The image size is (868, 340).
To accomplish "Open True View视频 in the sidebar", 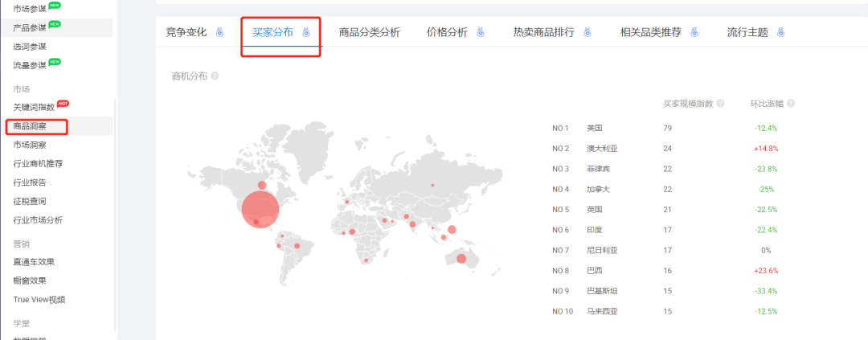I will (x=39, y=300).
